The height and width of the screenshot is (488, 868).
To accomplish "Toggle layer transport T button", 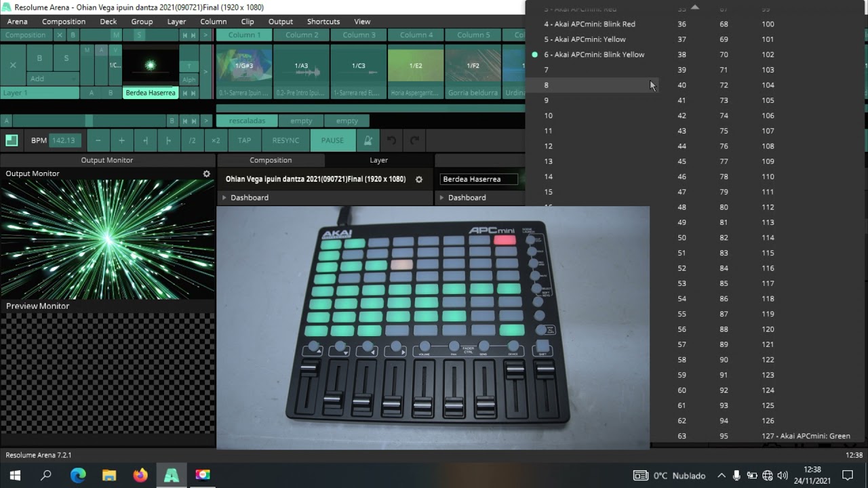I will click(x=189, y=66).
